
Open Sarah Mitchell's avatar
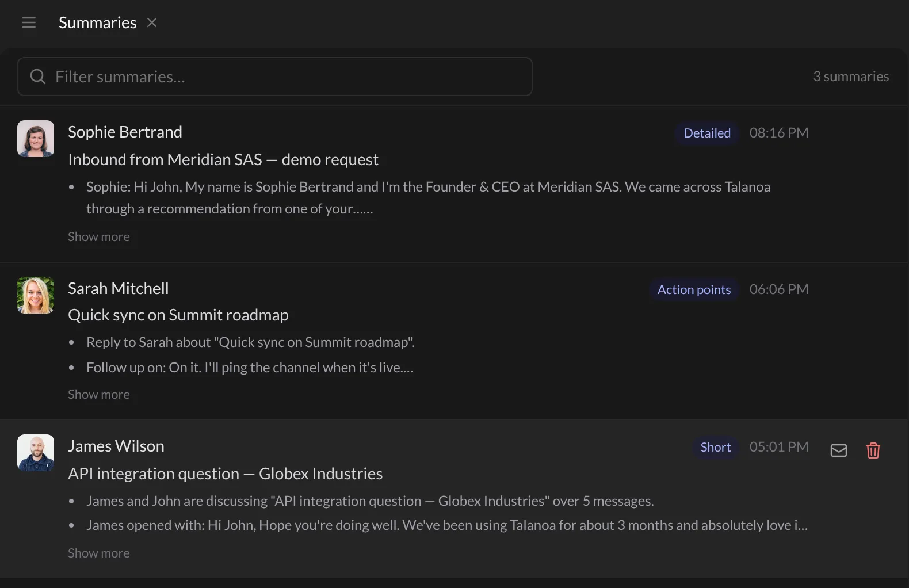click(x=36, y=295)
